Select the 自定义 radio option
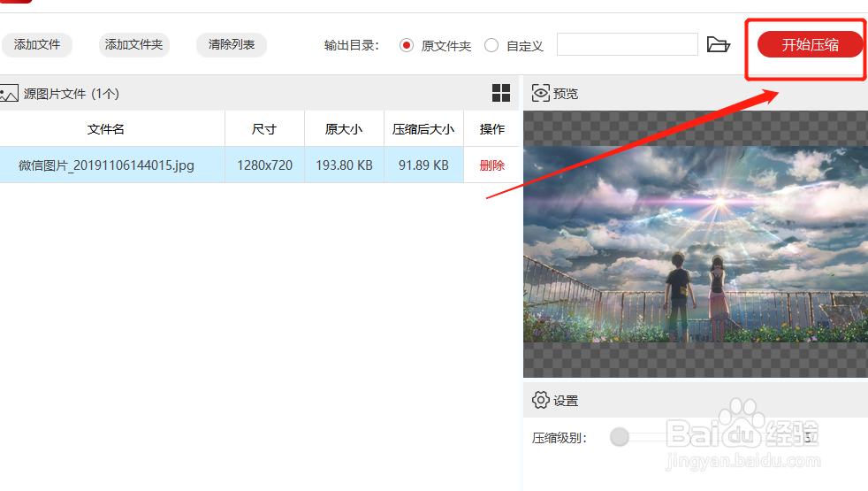868x491 pixels. pos(491,45)
